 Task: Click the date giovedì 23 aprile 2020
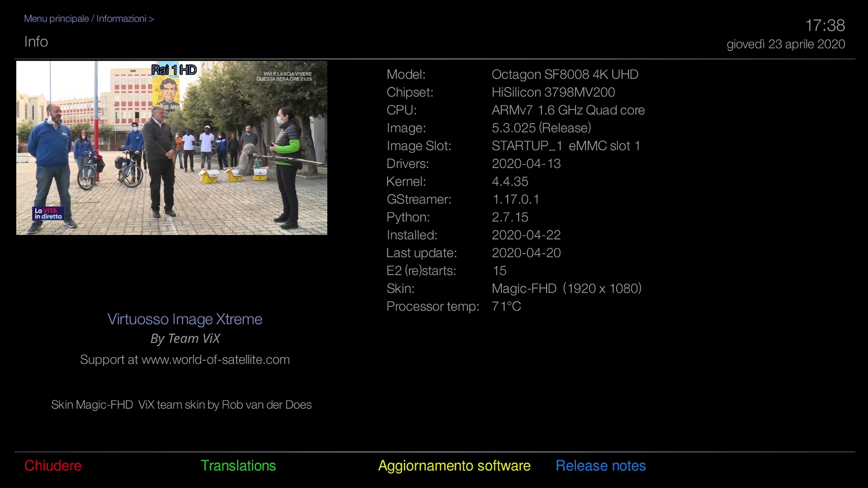[x=786, y=44]
